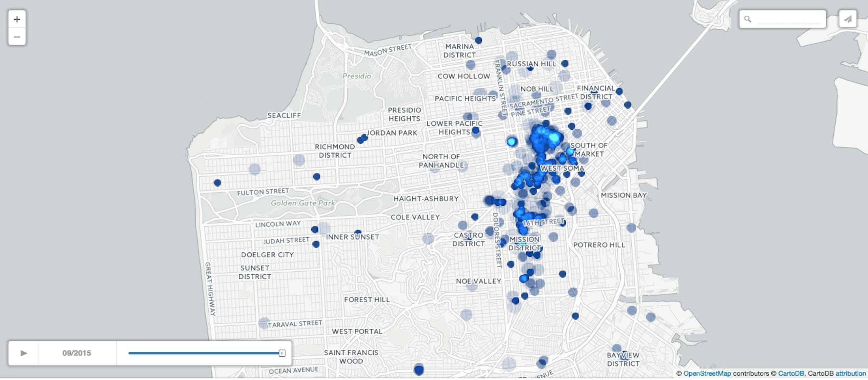Screen dimensions: 868x380
Task: Open the search box by clicking its icon
Action: 747,18
